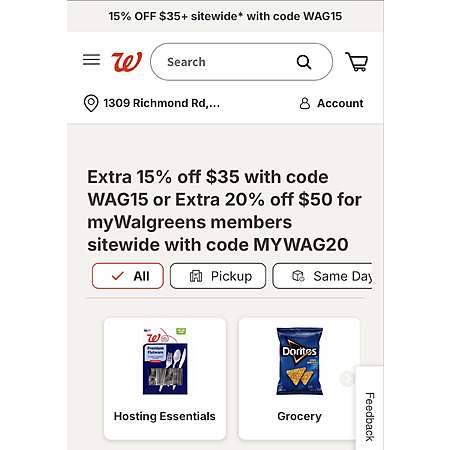This screenshot has width=450, height=450.
Task: Open the Grocery category card
Action: pos(299,379)
